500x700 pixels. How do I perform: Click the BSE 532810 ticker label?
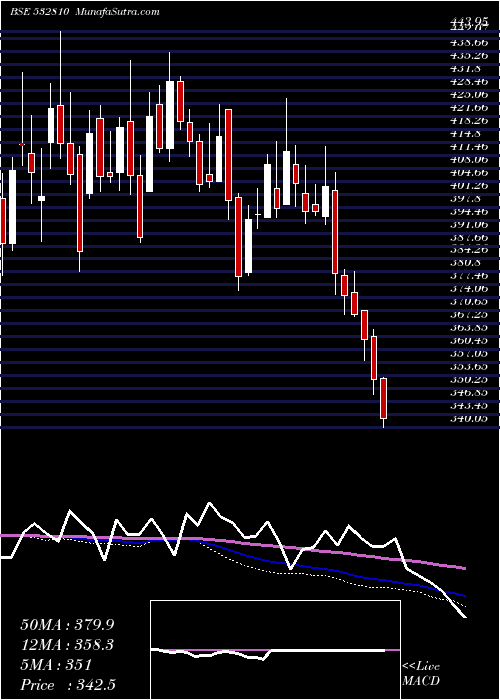pos(39,12)
